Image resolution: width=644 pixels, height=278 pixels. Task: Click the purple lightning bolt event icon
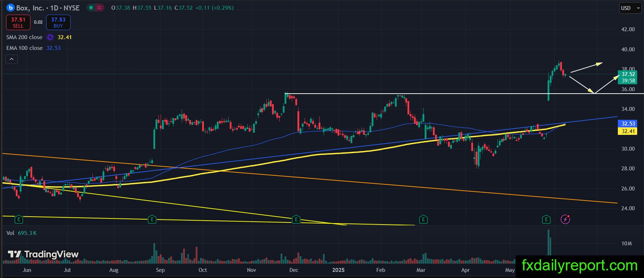point(565,219)
